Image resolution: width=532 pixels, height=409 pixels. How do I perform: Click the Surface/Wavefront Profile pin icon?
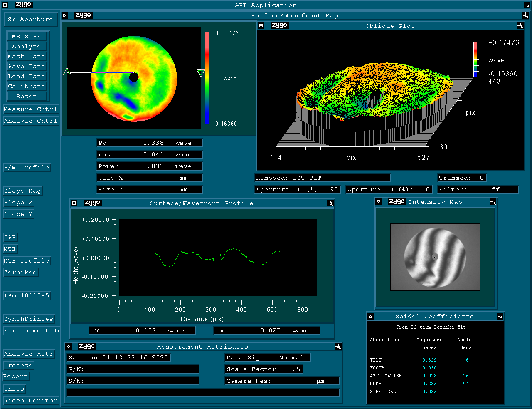[x=330, y=203]
